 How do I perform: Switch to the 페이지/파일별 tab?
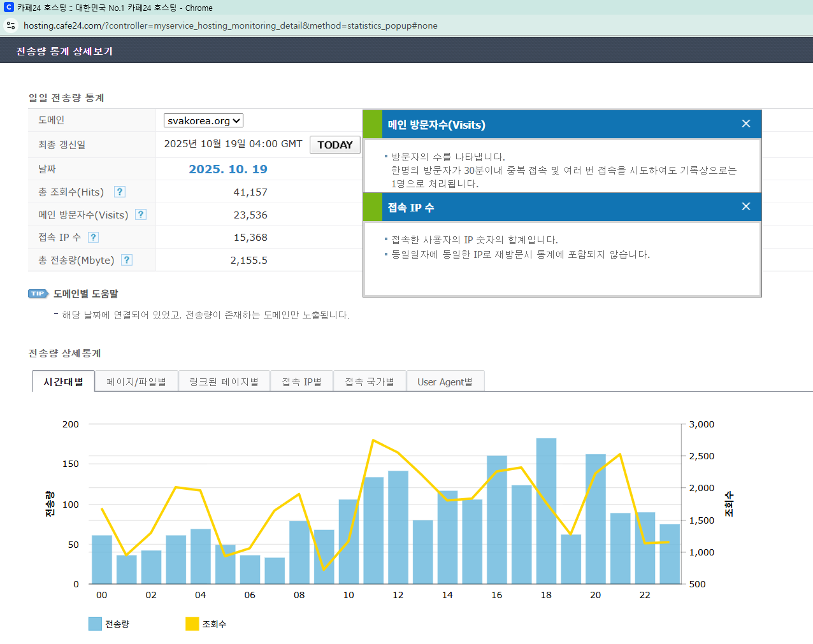click(x=136, y=382)
